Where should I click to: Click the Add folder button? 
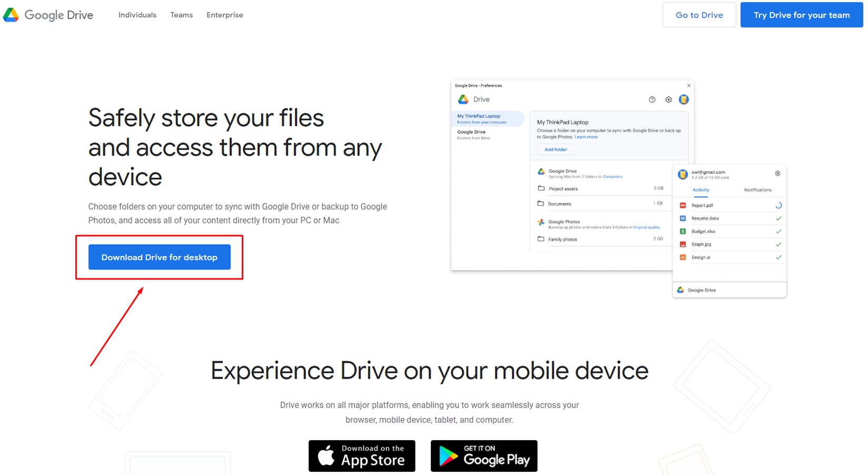556,150
